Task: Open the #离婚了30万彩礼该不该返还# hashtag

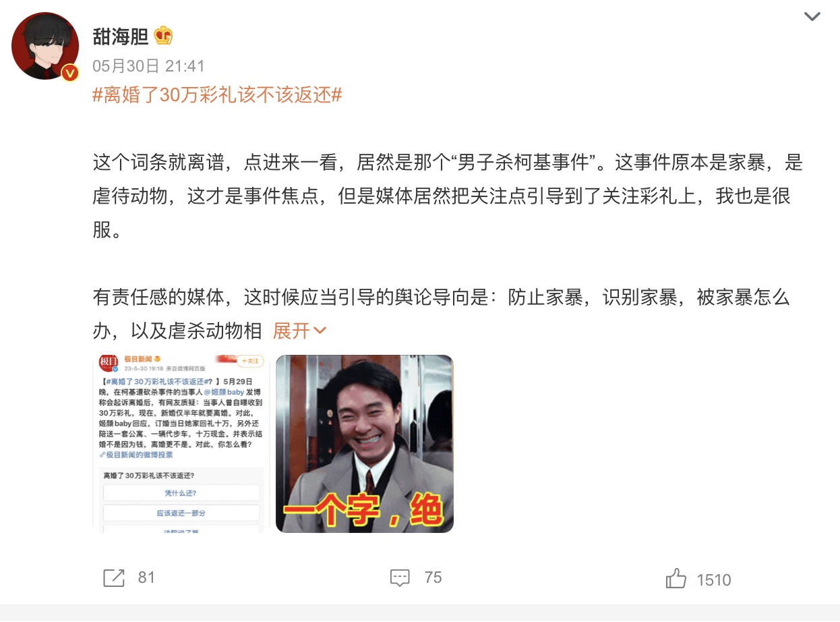Action: [217, 95]
